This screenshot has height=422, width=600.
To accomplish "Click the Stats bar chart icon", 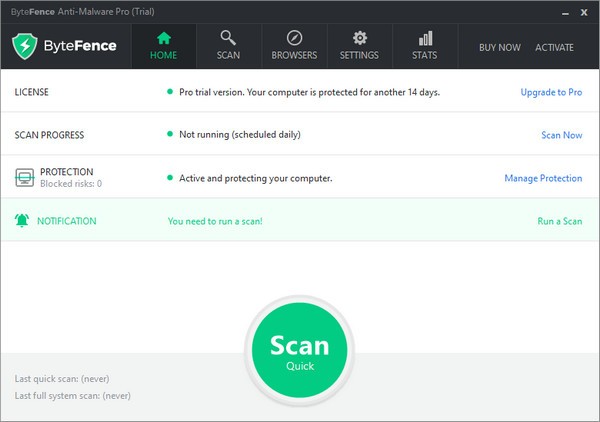I will tap(425, 38).
